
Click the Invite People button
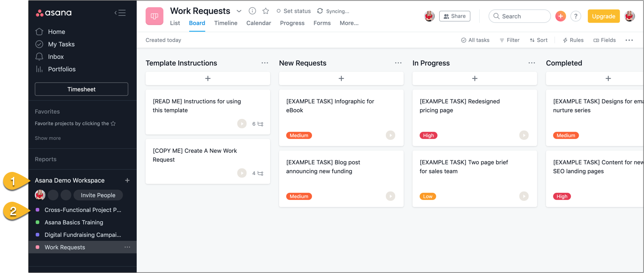coord(98,195)
